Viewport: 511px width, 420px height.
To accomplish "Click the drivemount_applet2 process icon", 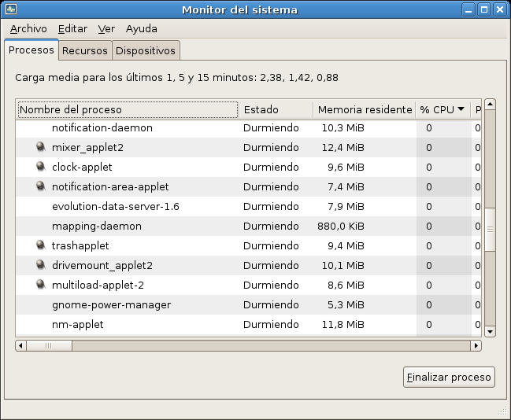I will (x=41, y=265).
